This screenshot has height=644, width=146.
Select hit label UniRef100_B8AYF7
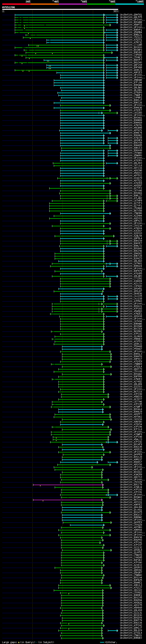pos(131,60)
